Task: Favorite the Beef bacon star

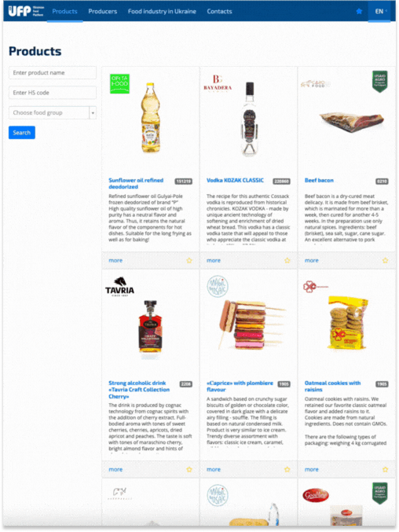Action: point(385,260)
